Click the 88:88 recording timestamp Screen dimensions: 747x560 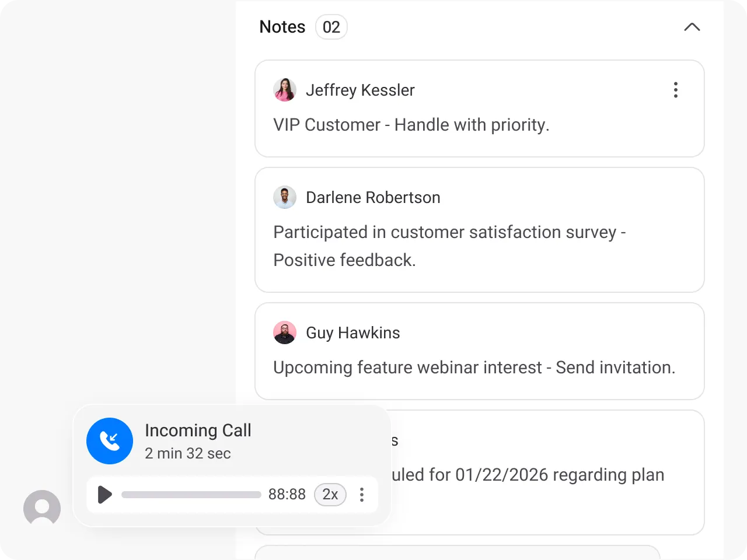(287, 495)
